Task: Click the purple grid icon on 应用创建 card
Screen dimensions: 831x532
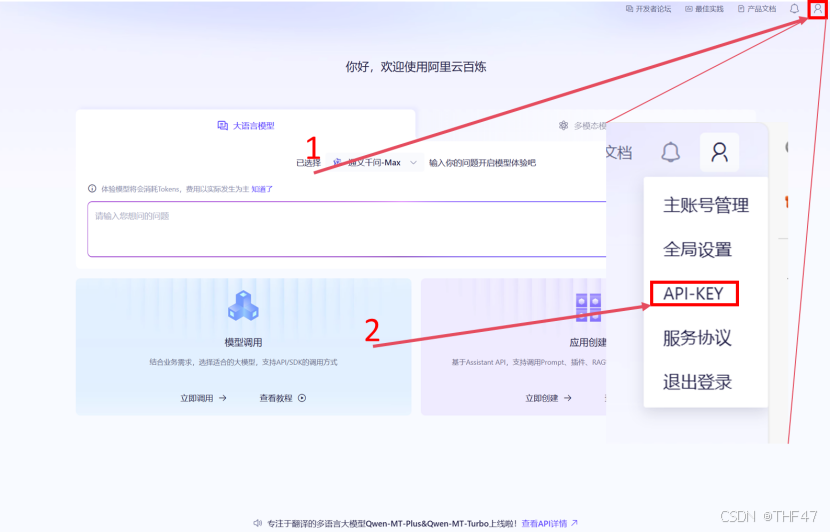Action: coord(588,308)
